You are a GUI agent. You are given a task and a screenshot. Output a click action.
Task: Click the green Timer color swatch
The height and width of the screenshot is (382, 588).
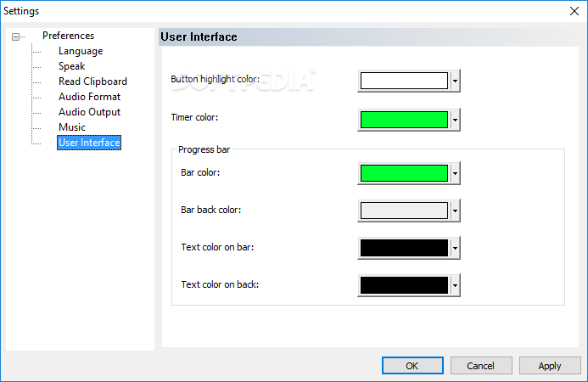tap(404, 120)
